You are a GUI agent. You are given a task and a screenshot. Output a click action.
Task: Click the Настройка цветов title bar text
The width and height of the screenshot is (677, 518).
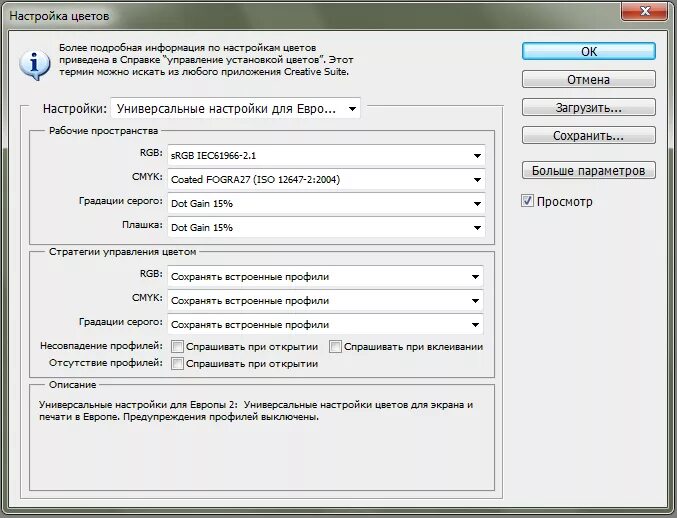[x=59, y=16]
